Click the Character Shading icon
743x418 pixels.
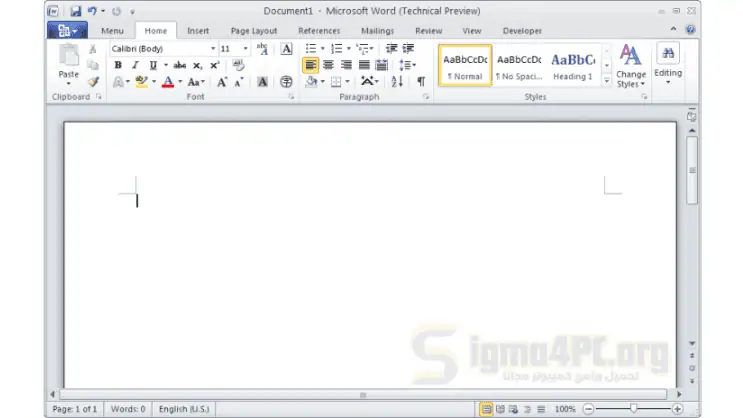click(x=262, y=82)
